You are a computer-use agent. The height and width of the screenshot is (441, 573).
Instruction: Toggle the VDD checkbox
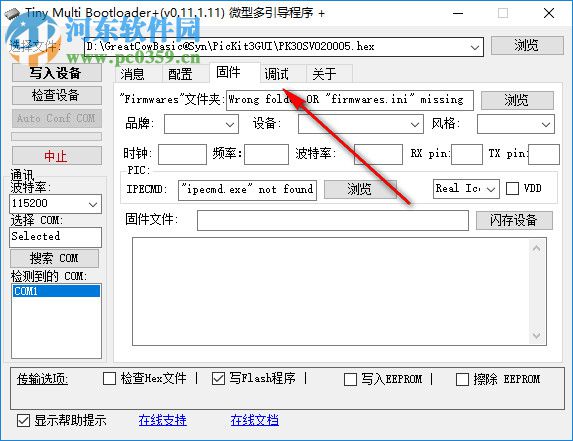[512, 189]
